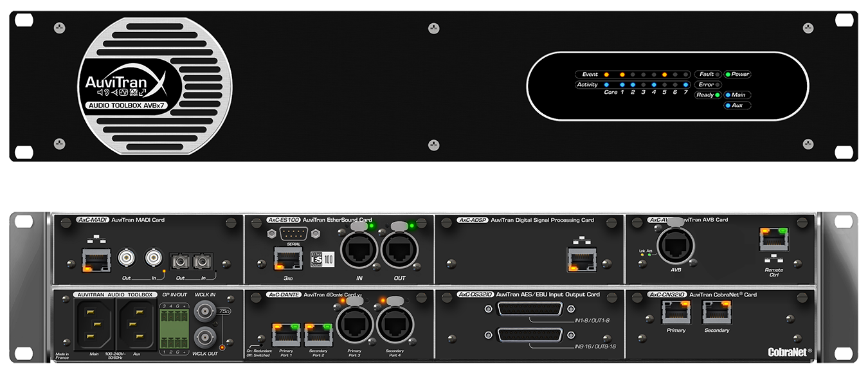The height and width of the screenshot is (373, 868).
Task: Click the CobraNet Primary RJ45 port
Action: [x=676, y=313]
